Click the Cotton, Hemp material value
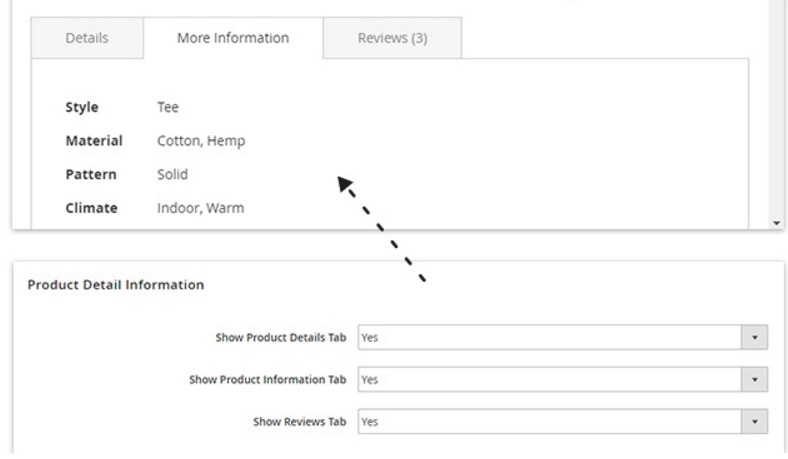The image size is (788, 459). pyautogui.click(x=201, y=141)
